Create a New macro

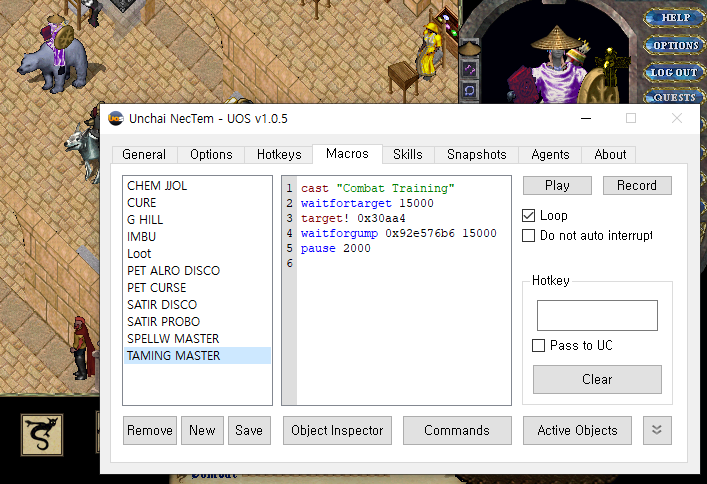(202, 430)
